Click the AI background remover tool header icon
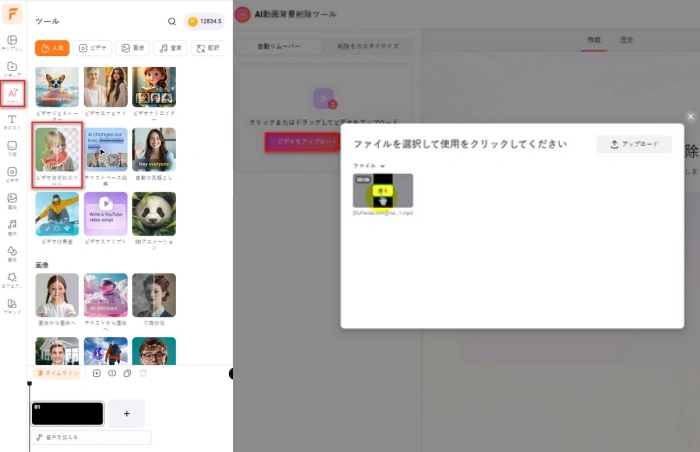 coord(242,15)
